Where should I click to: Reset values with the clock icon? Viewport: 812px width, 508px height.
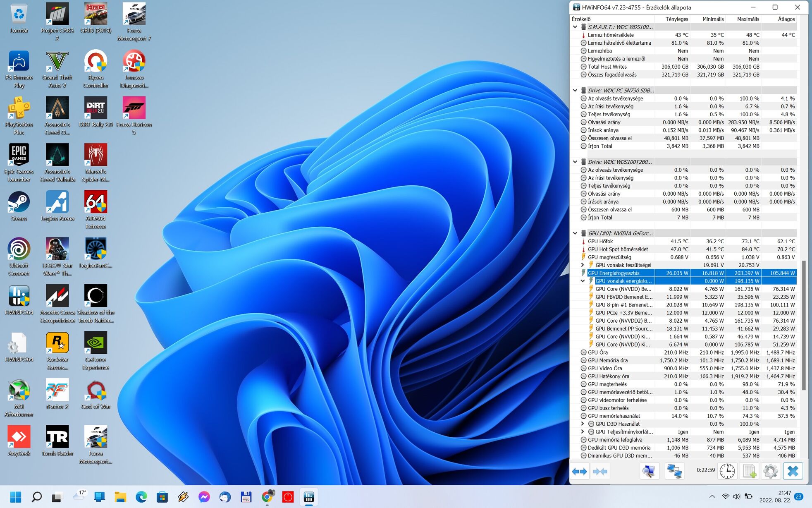coord(727,471)
